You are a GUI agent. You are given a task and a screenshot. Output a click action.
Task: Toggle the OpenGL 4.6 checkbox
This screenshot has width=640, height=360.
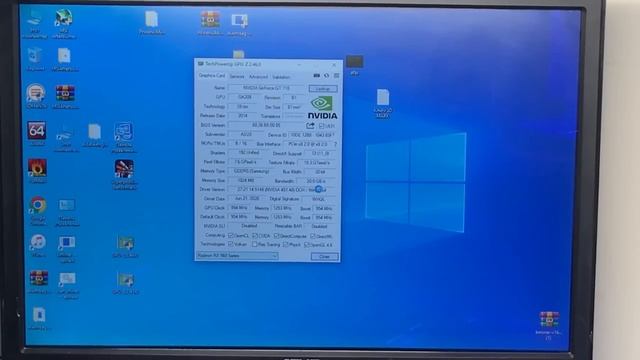coord(307,245)
